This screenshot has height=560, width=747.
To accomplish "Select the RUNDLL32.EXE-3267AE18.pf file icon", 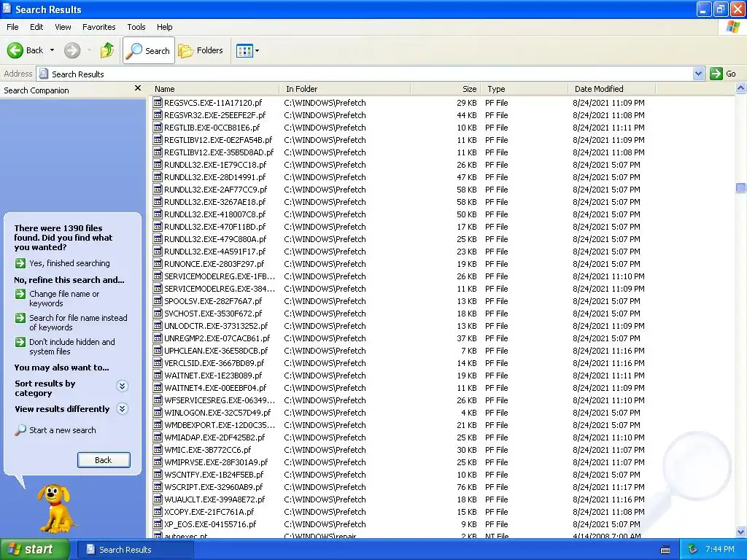I will click(x=158, y=201).
